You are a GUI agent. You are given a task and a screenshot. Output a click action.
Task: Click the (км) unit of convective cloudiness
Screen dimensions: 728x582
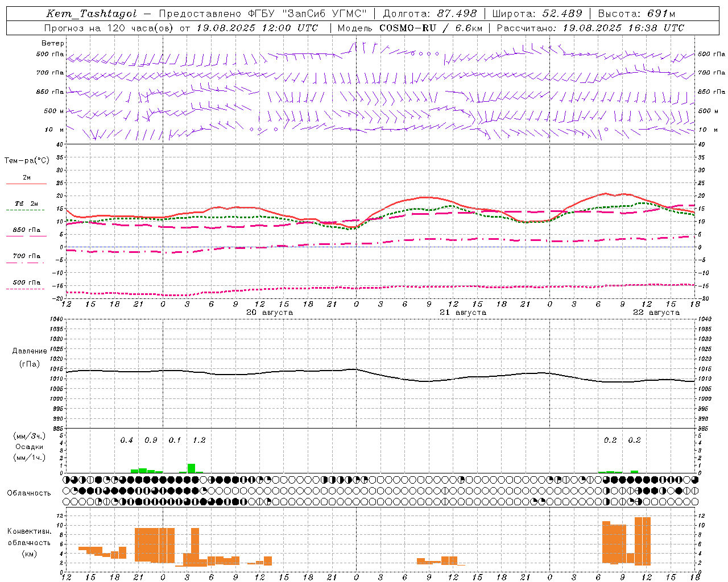(x=29, y=554)
